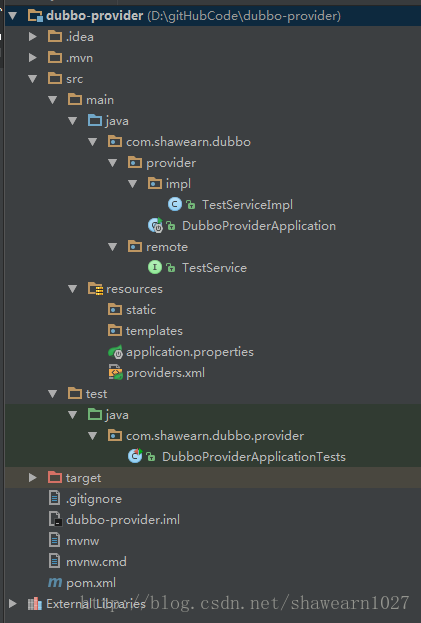Expand the .idea folder arrow
This screenshot has height=623, width=421.
pyautogui.click(x=33, y=37)
